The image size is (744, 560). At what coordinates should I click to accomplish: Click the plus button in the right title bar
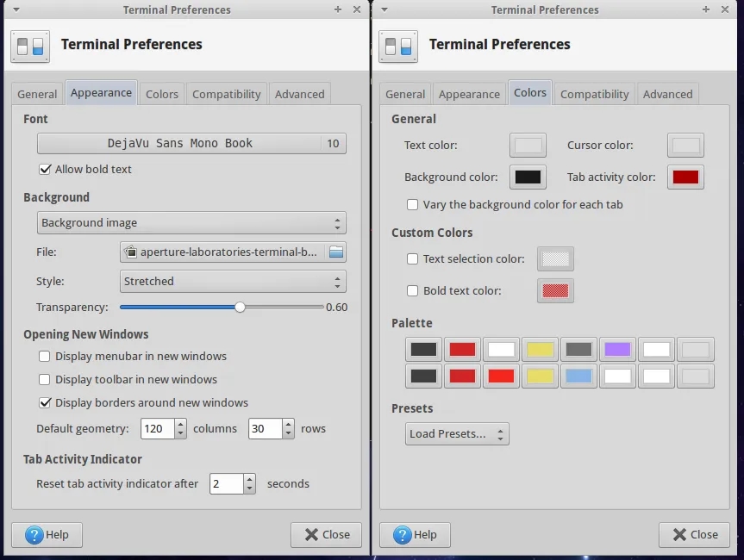click(x=706, y=9)
